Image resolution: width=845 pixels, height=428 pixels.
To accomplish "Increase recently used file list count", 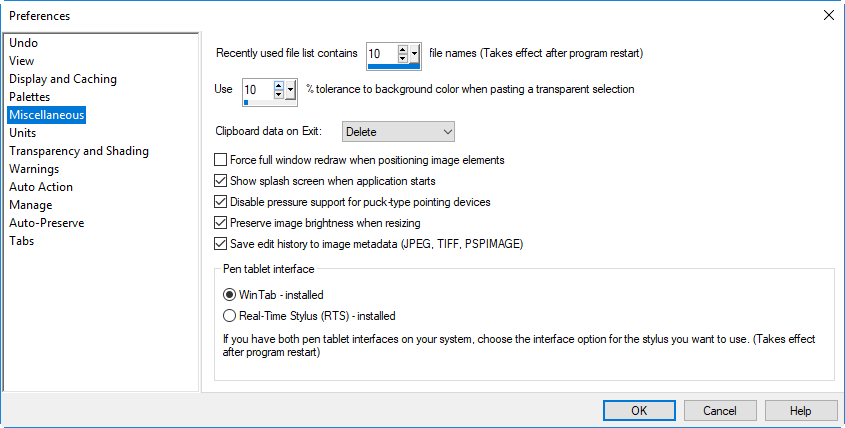I will tap(403, 50).
